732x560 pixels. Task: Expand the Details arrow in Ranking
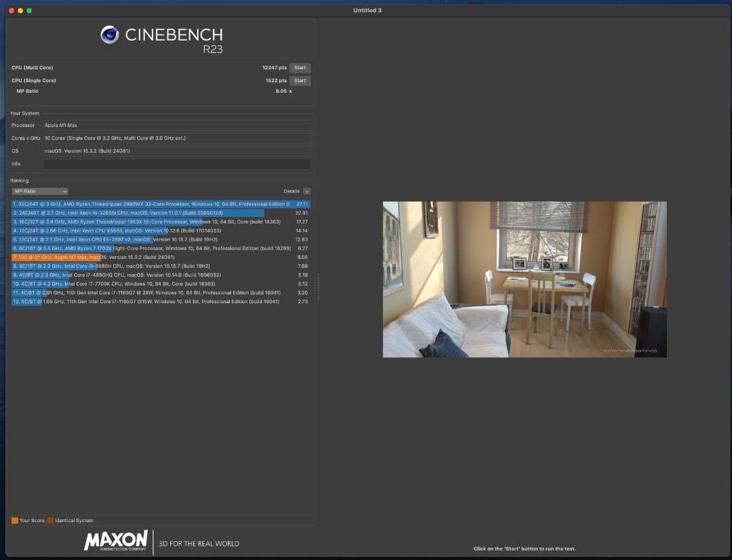click(307, 191)
